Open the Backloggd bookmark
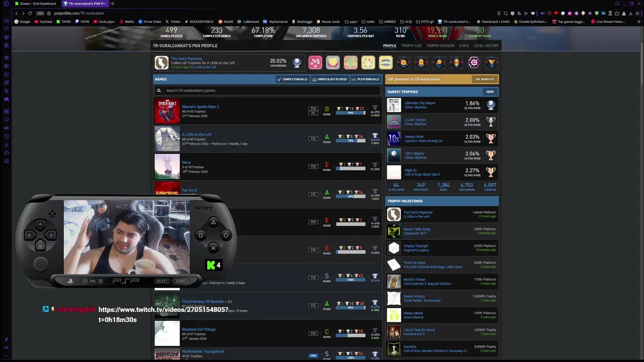Screen dimensions: 644x362 click(x=302, y=22)
